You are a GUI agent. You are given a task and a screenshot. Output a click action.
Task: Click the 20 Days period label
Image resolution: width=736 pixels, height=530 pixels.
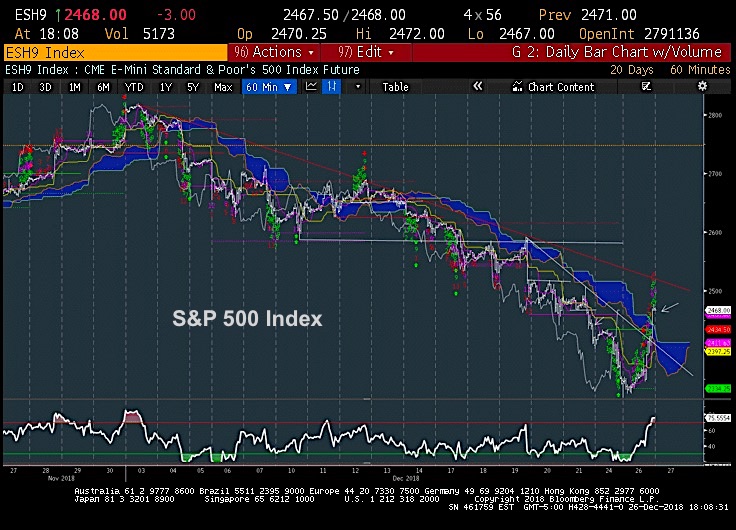(x=631, y=70)
